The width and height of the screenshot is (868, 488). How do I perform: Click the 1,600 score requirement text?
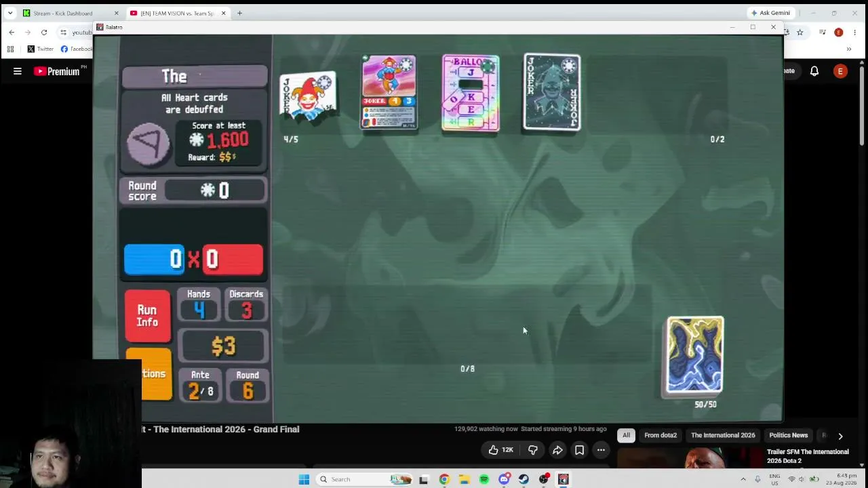coord(227,140)
